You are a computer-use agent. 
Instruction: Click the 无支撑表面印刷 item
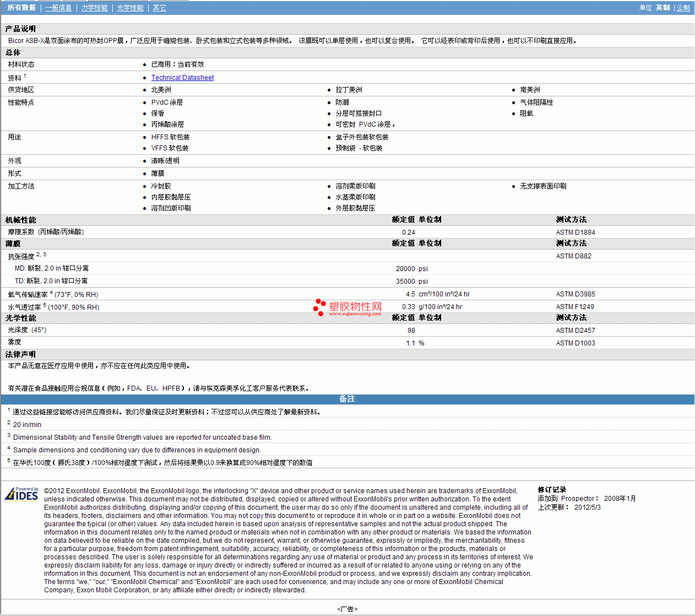[544, 186]
